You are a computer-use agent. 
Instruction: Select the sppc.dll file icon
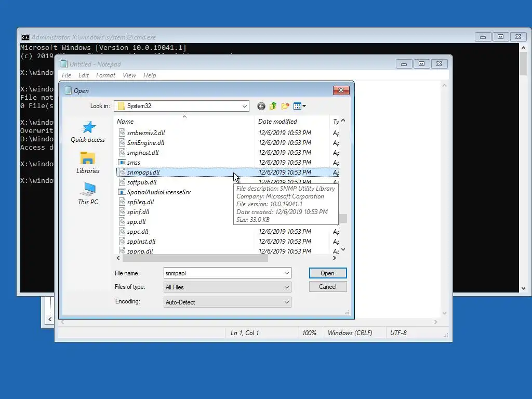[x=122, y=231]
